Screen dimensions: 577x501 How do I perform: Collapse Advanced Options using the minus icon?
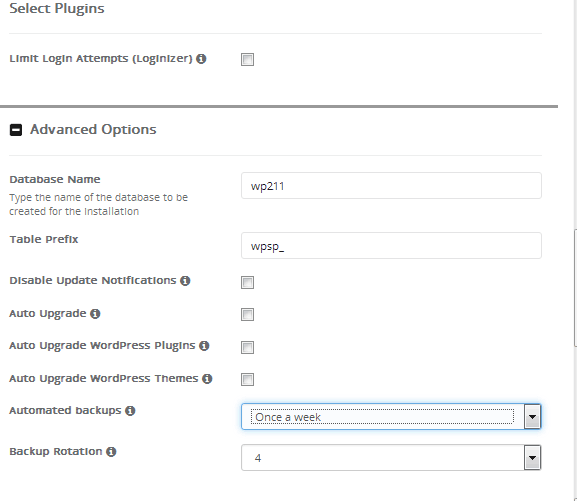(x=16, y=130)
